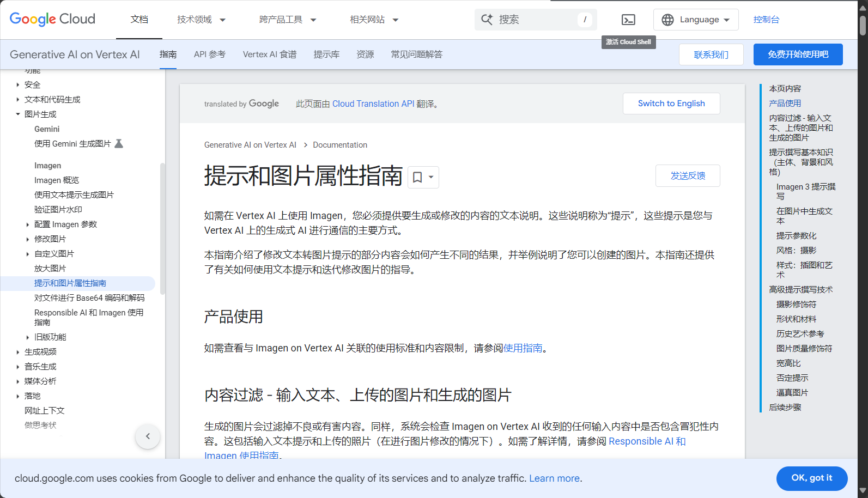The image size is (868, 498).
Task: Open Cloud Translation API link
Action: [373, 104]
